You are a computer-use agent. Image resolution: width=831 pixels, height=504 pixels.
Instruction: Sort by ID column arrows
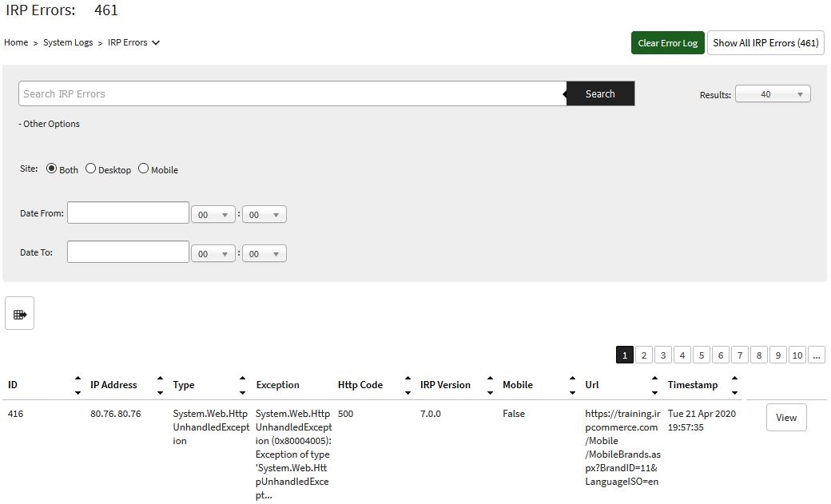pos(78,385)
